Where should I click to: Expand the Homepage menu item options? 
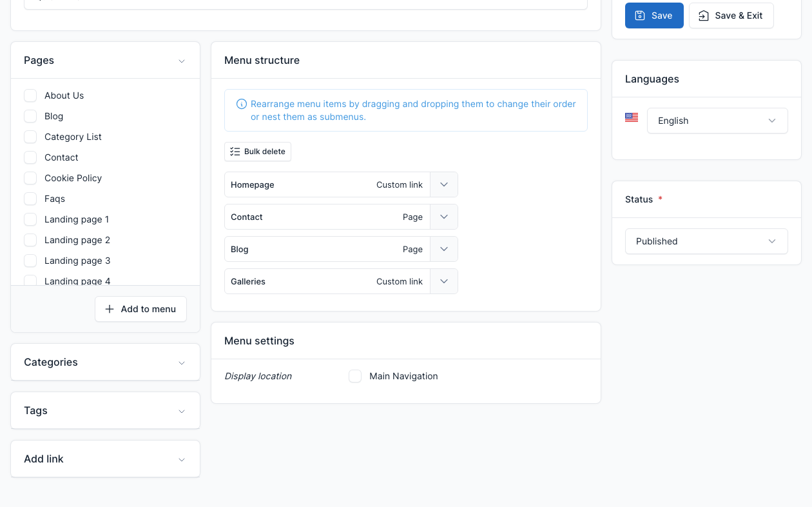click(444, 184)
